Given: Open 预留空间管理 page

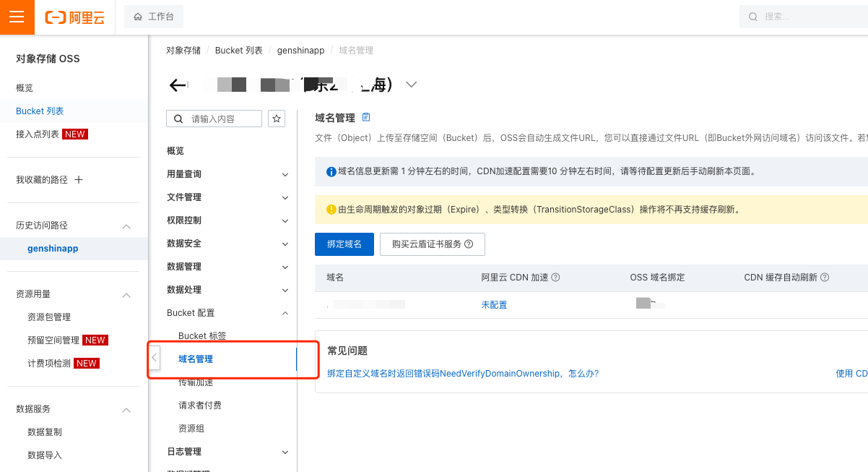Looking at the screenshot, I should click(x=53, y=340).
